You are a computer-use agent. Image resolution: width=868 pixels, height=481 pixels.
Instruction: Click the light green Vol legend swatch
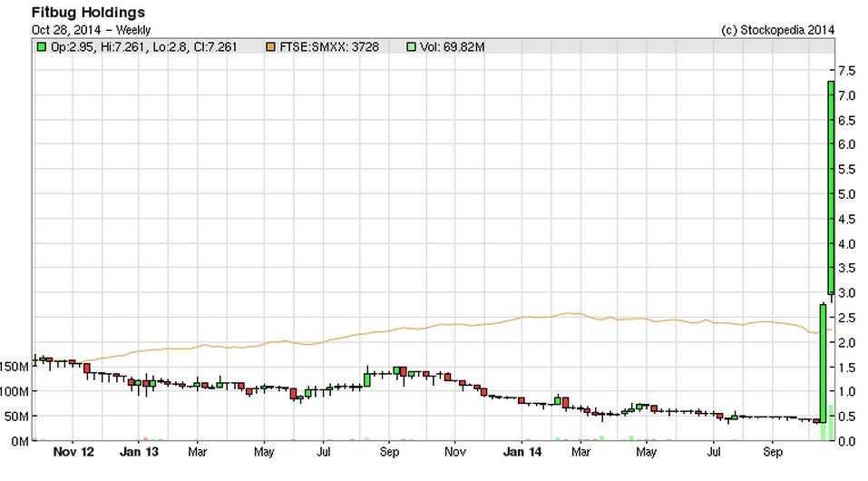pyautogui.click(x=411, y=47)
